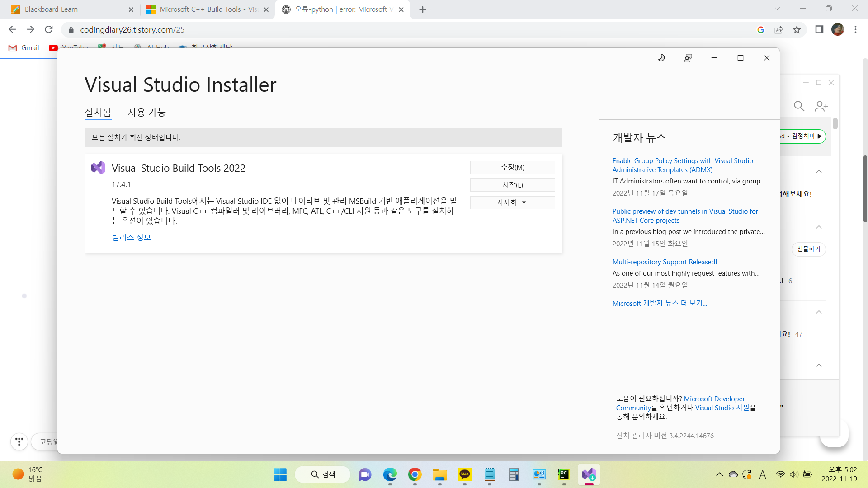
Task: Click the 수정(M) modify button
Action: pos(512,167)
